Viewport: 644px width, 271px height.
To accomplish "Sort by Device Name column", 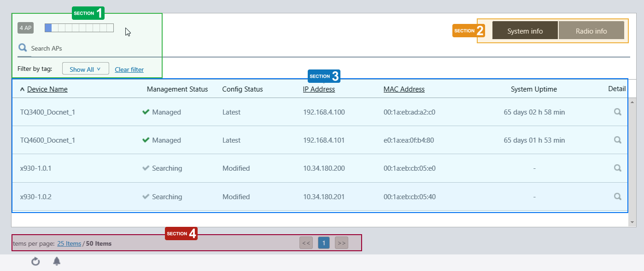I will tap(47, 89).
